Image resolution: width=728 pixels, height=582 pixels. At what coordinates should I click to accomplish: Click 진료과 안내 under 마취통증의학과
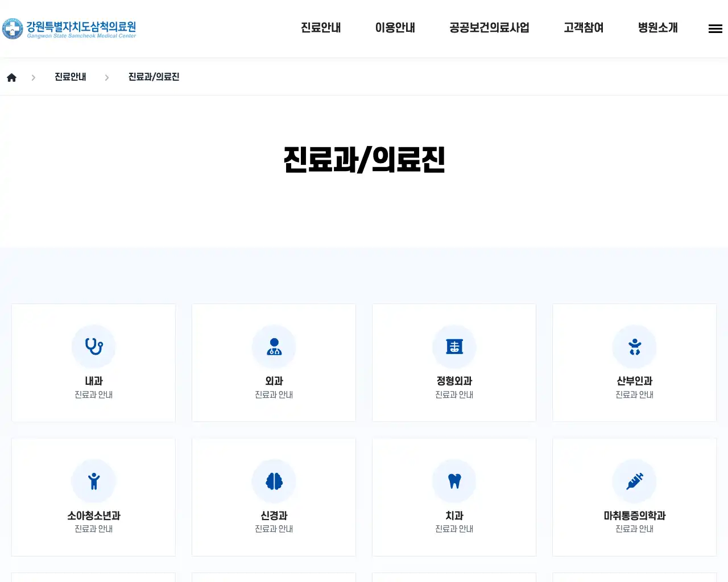click(635, 529)
